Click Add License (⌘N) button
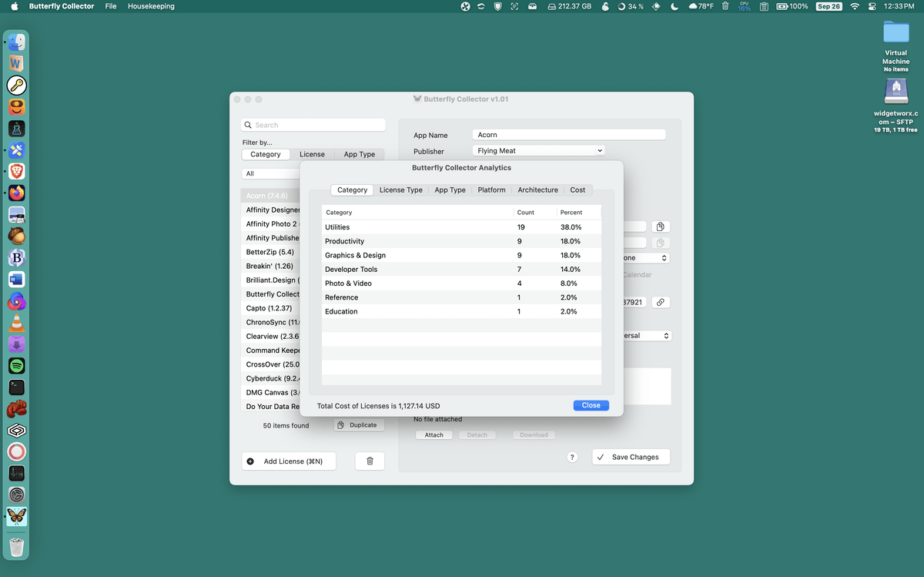Viewport: 924px width, 577px height. point(289,461)
